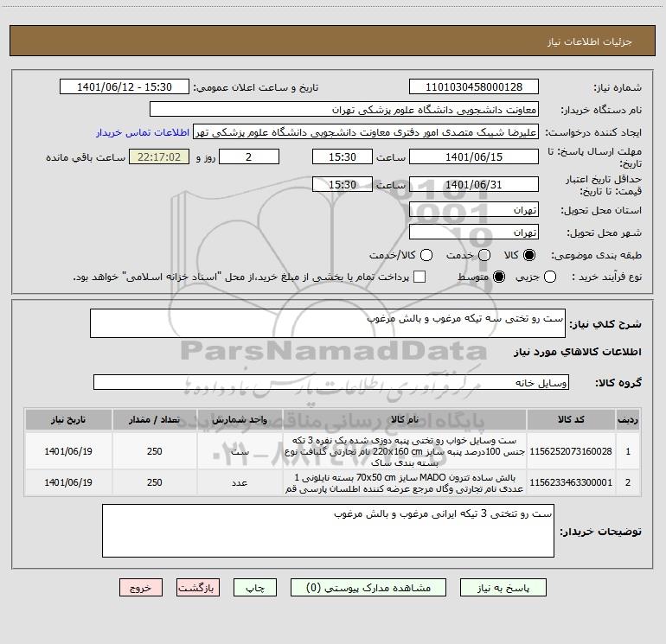Click the unit cell ست in row 1
Viewport: 666px width, 644px height.
pyautogui.click(x=240, y=451)
